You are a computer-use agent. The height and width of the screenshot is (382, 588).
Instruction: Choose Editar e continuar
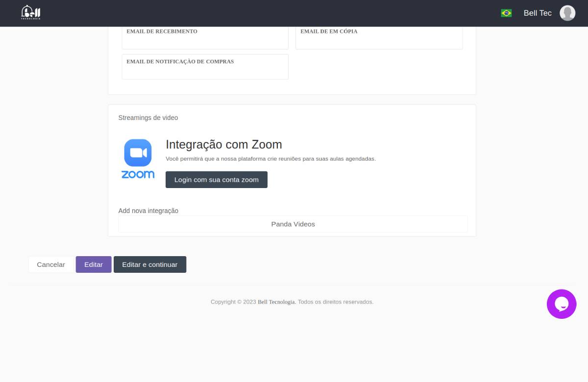pos(150,264)
